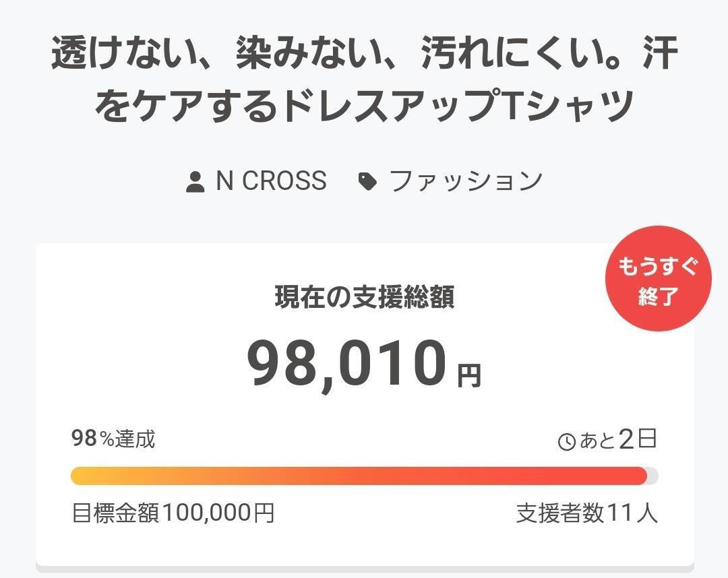Tap the red もうすぐ終了 badge
Screen dimensions: 728x578
point(657,279)
